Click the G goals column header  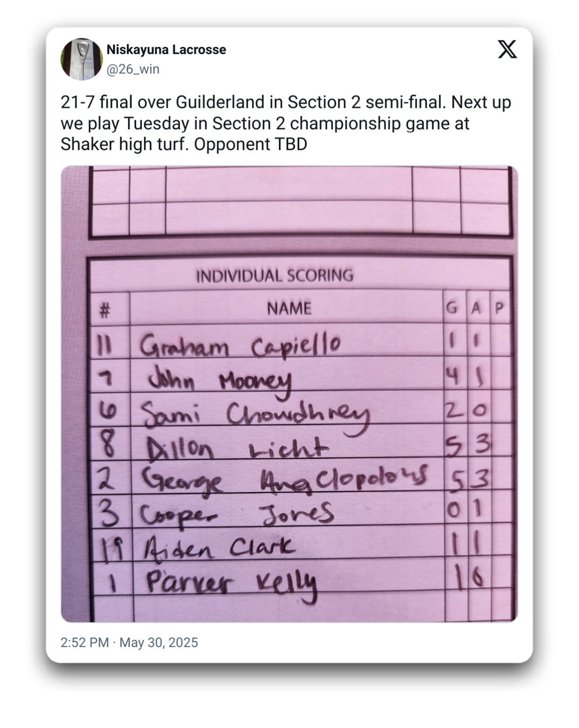click(452, 308)
